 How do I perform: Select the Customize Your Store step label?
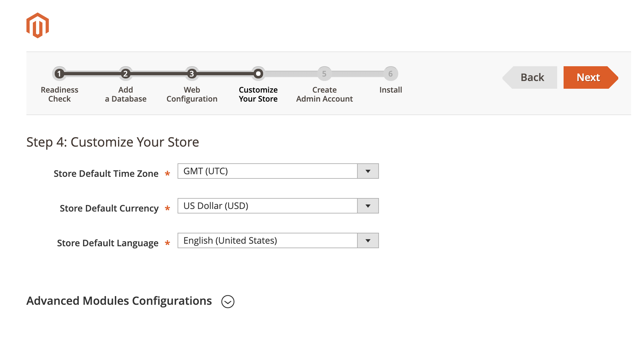[258, 94]
